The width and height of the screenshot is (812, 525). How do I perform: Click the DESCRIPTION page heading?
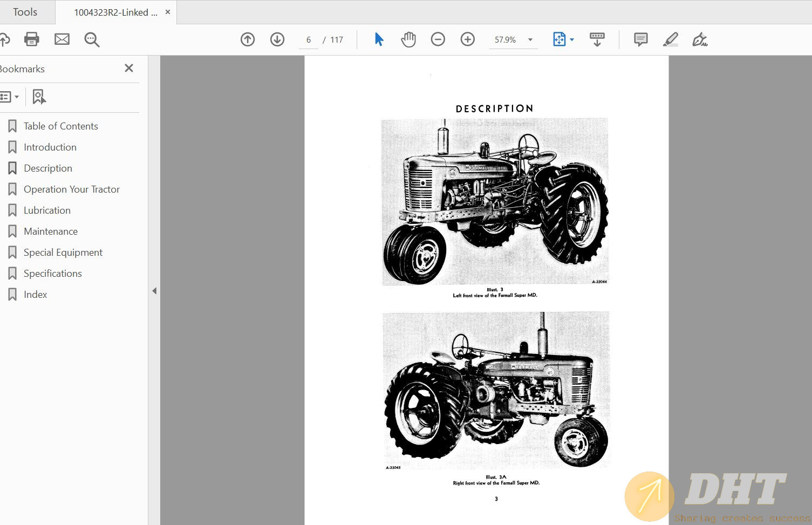(495, 108)
